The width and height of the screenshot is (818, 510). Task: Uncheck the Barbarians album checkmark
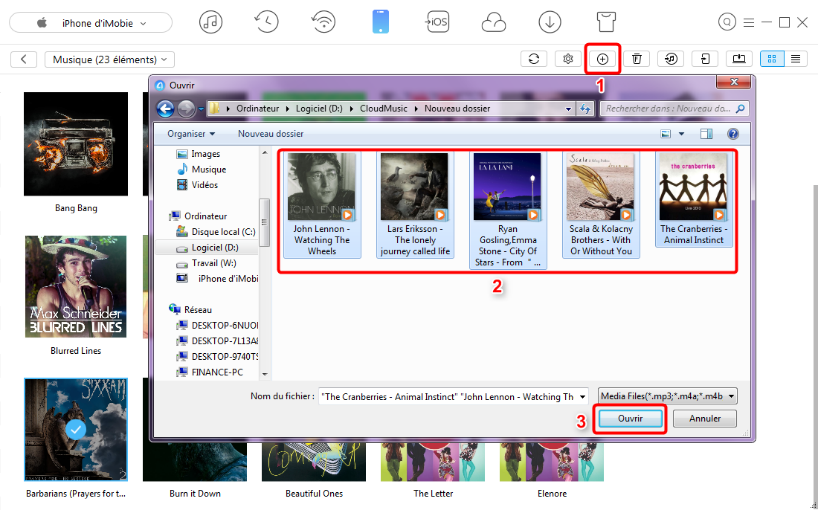point(76,429)
